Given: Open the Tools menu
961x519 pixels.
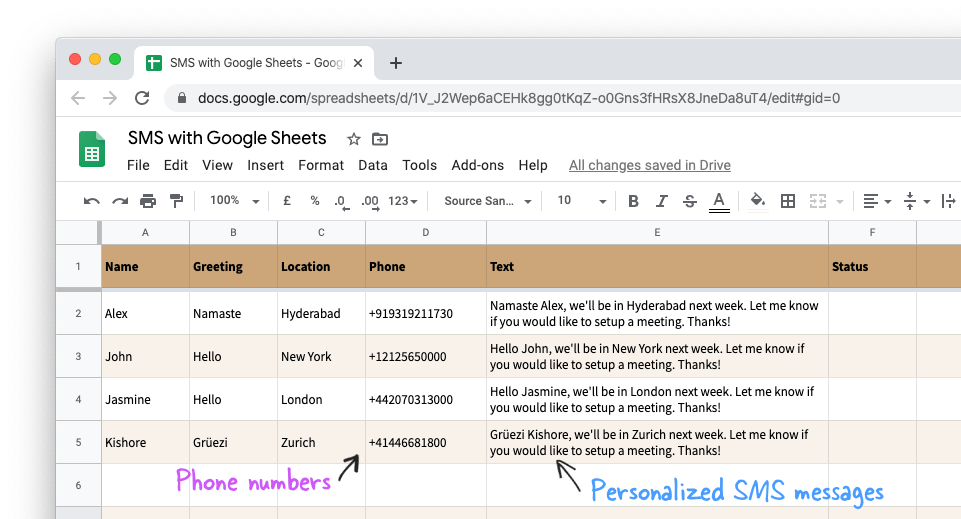Looking at the screenshot, I should (419, 165).
